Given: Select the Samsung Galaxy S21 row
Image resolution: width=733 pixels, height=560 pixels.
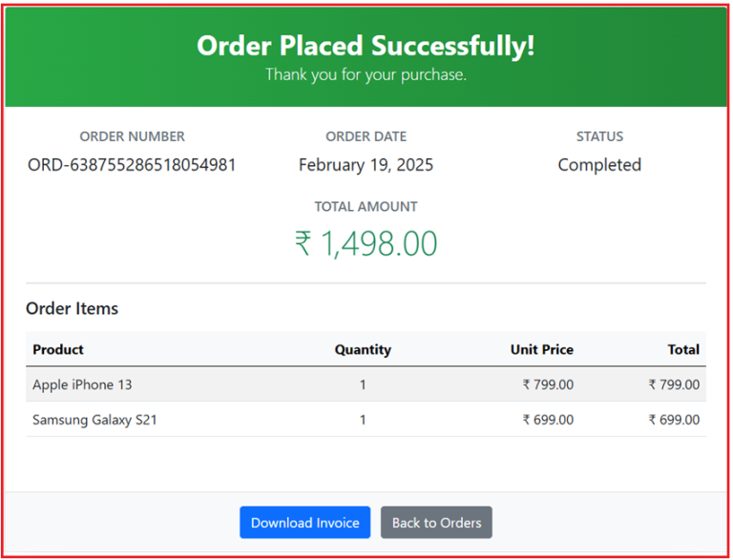Looking at the screenshot, I should click(94, 420).
